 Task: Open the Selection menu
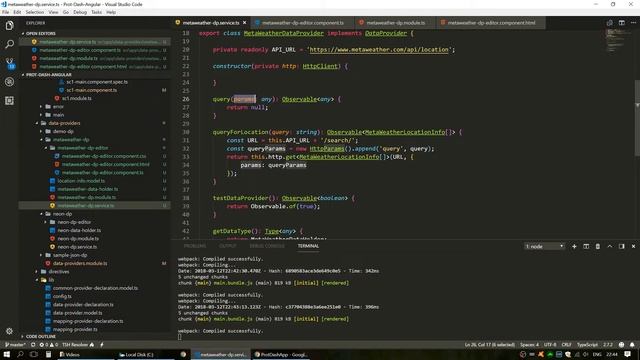[35, 12]
